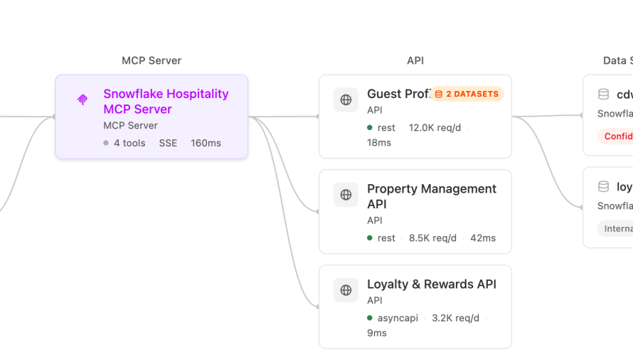The height and width of the screenshot is (364, 633).
Task: Click the Data column header
Action: point(617,60)
